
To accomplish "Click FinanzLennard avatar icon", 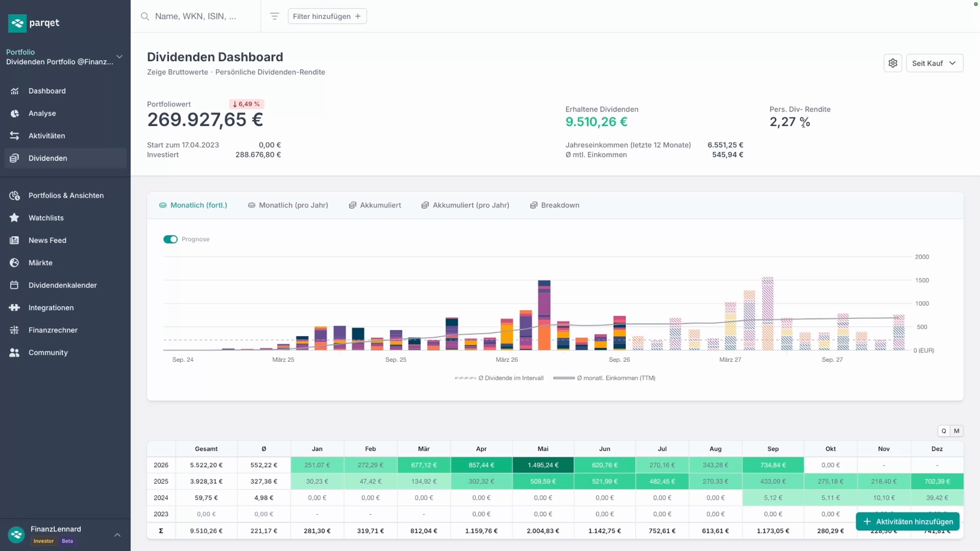I will (17, 534).
